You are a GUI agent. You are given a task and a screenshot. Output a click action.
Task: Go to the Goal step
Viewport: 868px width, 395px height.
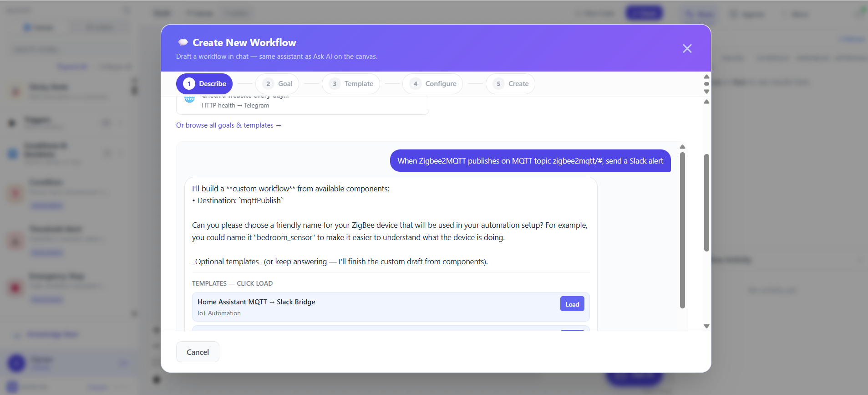[x=277, y=84]
